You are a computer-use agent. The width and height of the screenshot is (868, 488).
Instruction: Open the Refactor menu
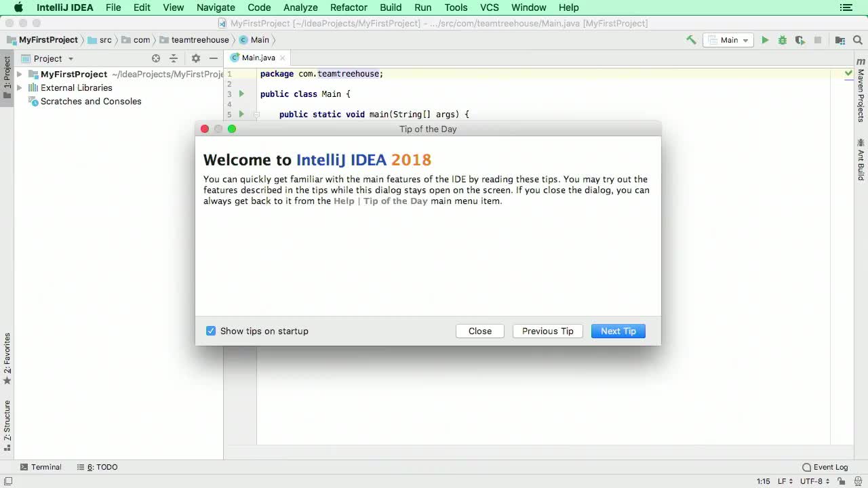click(349, 7)
